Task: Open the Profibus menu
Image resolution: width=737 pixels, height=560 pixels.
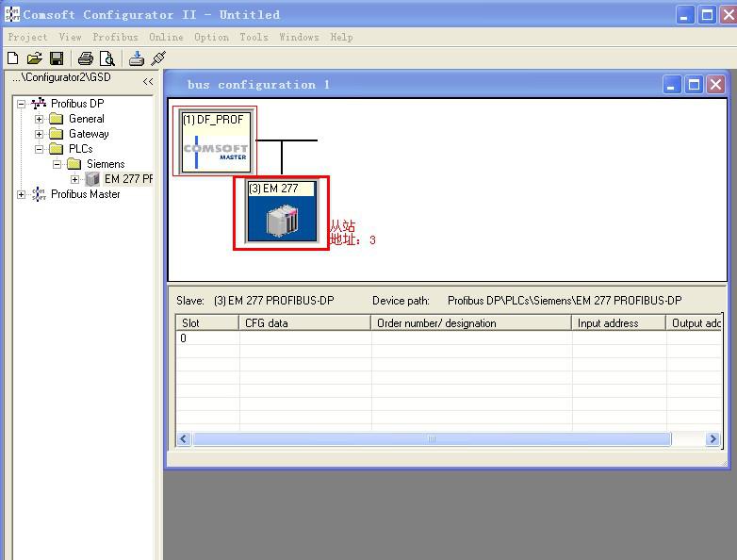Action: pyautogui.click(x=115, y=37)
